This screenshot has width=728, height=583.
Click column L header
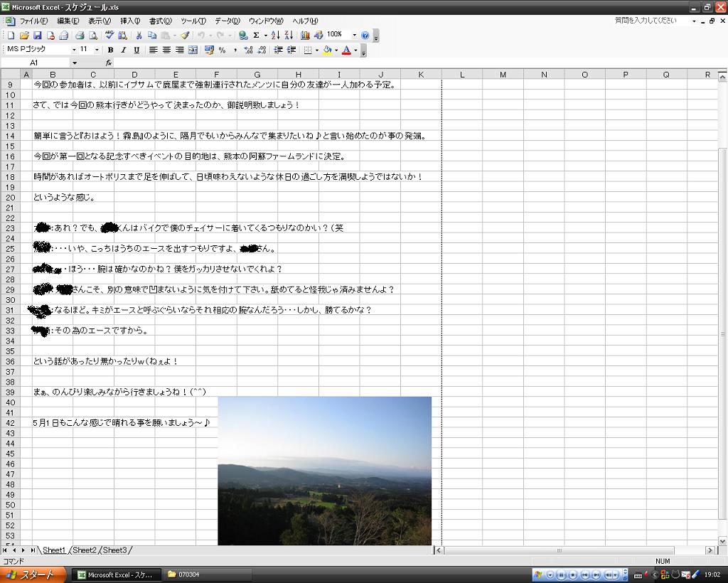coord(462,74)
